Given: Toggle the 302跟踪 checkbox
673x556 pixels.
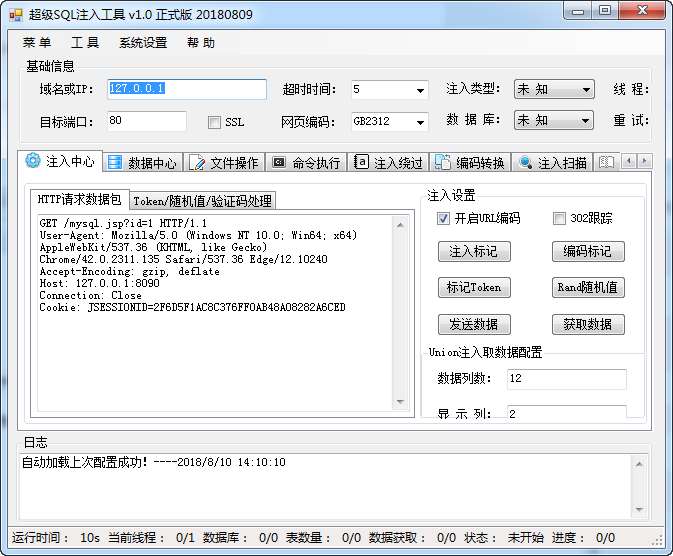Looking at the screenshot, I should [559, 218].
